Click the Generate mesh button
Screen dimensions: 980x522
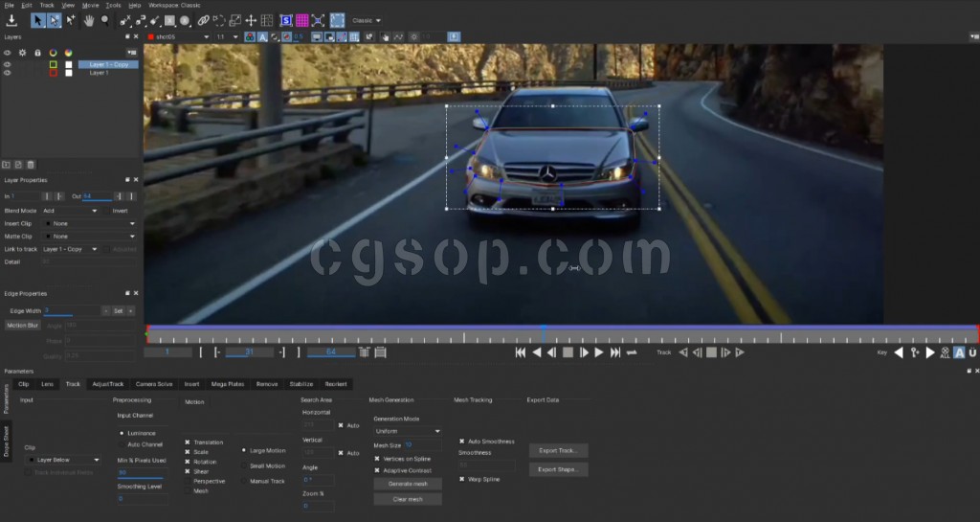pyautogui.click(x=408, y=484)
